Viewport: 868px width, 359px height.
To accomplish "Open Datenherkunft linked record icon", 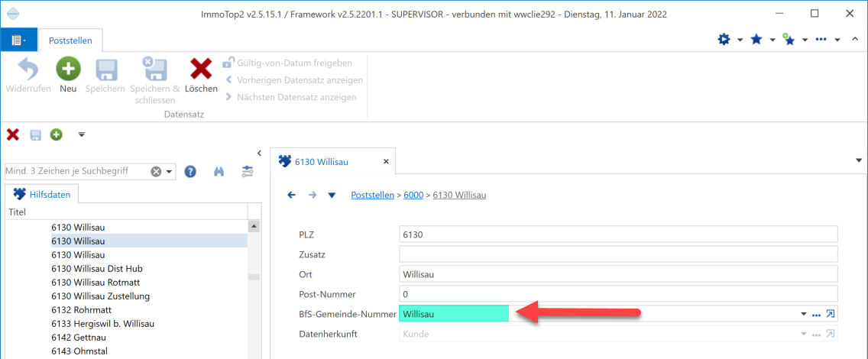I will click(x=830, y=334).
